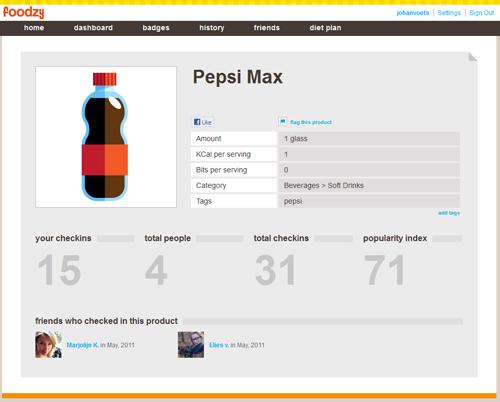Open the Settings link
Image resolution: width=500 pixels, height=402 pixels.
point(449,13)
